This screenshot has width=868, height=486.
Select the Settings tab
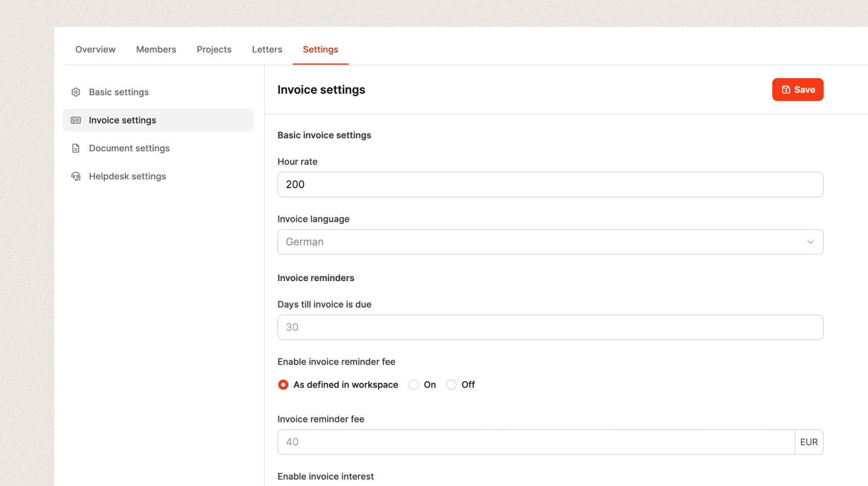[320, 49]
